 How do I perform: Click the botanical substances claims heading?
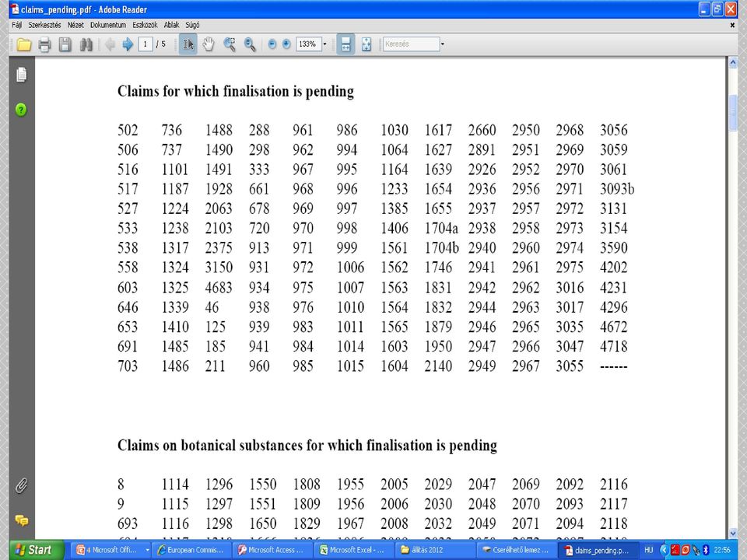tap(307, 445)
